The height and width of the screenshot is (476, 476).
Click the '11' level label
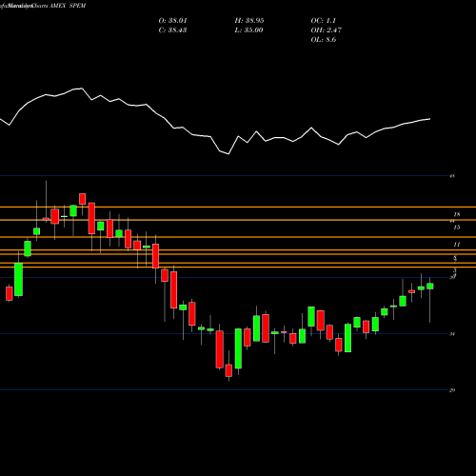click(457, 245)
